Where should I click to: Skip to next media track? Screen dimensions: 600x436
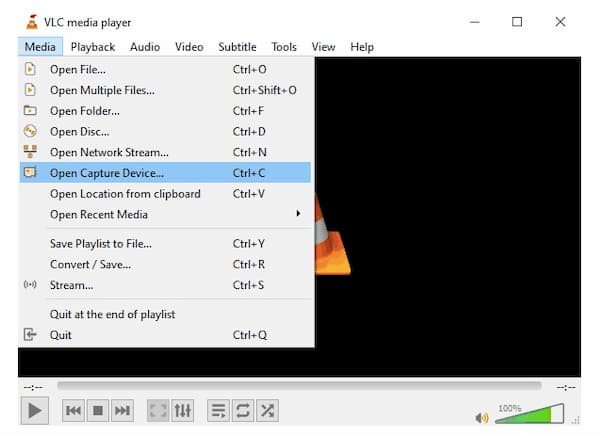click(x=122, y=411)
